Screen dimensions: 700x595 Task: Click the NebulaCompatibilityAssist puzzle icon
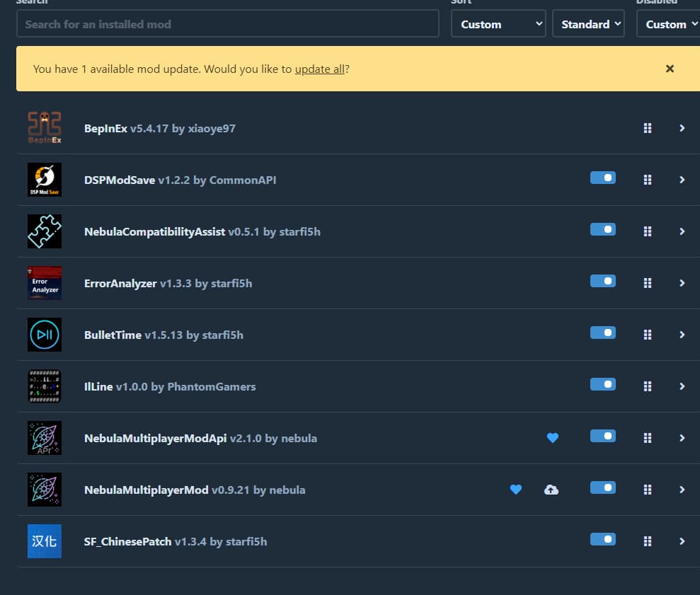click(x=45, y=231)
